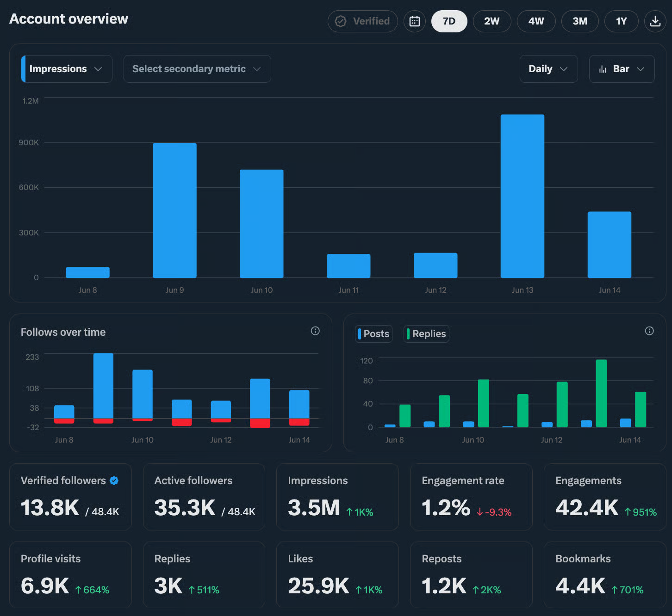The height and width of the screenshot is (616, 672).
Task: Switch to the 1Y time range
Action: [622, 21]
